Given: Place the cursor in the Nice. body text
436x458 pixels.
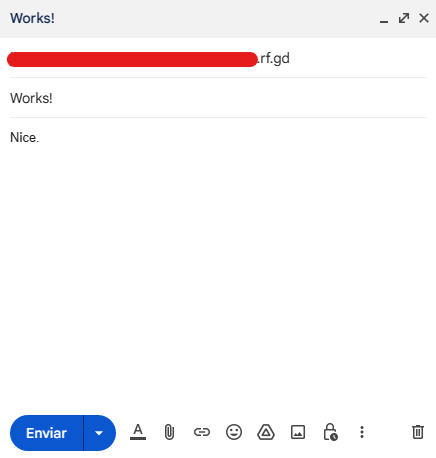Looking at the screenshot, I should (24, 137).
